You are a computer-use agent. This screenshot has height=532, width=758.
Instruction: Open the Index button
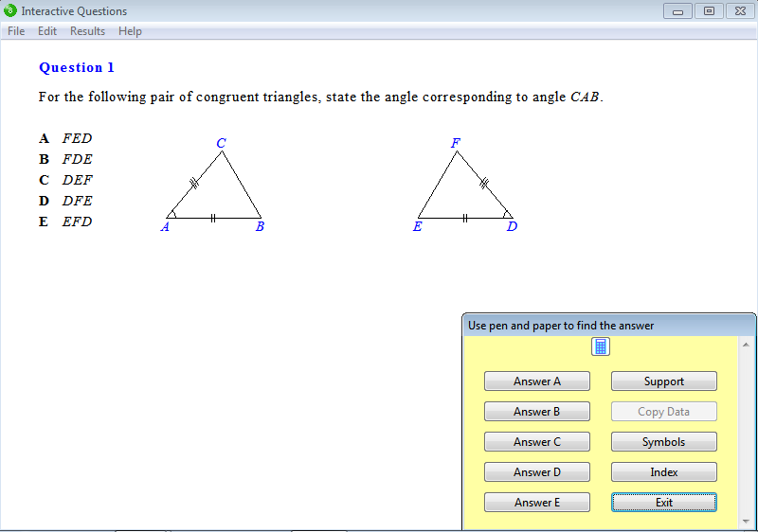[664, 472]
